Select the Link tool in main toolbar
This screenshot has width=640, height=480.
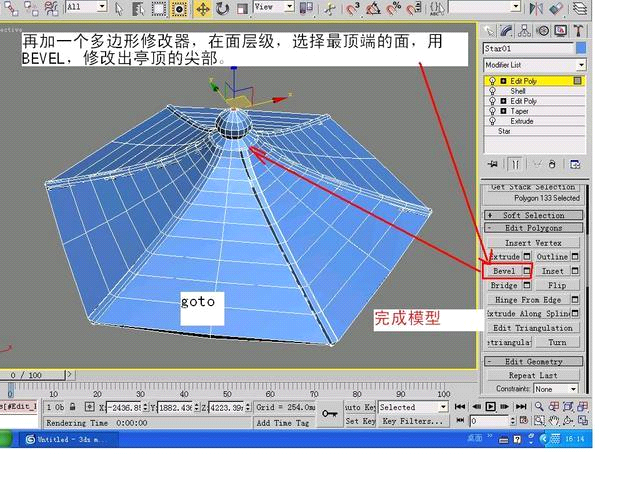point(11,8)
